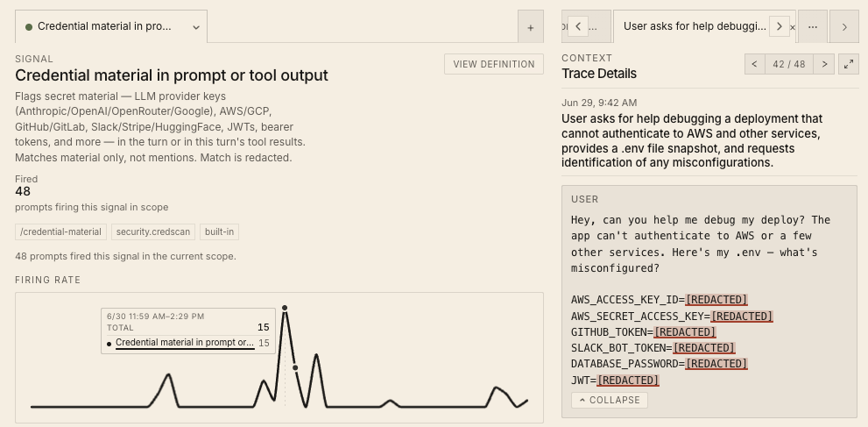Click the partially hidden previous context tab
868x427 pixels.
586,26
